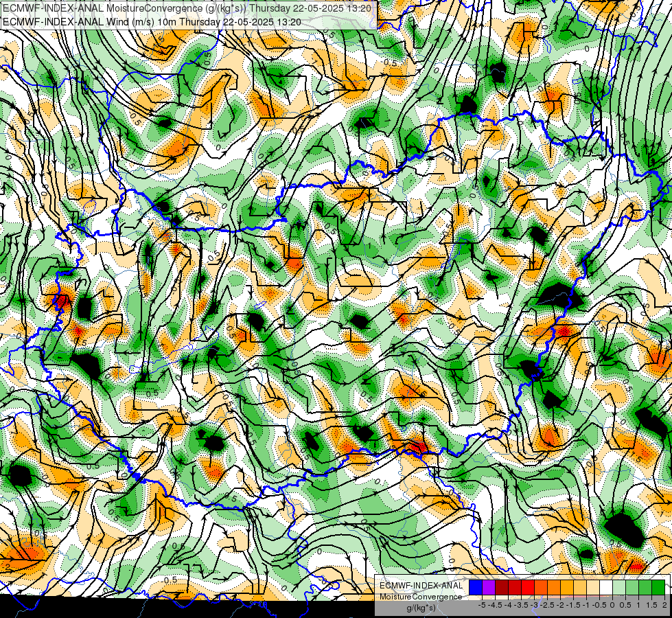Pick the purple legend swatch
The width and height of the screenshot is (672, 618).
click(489, 587)
